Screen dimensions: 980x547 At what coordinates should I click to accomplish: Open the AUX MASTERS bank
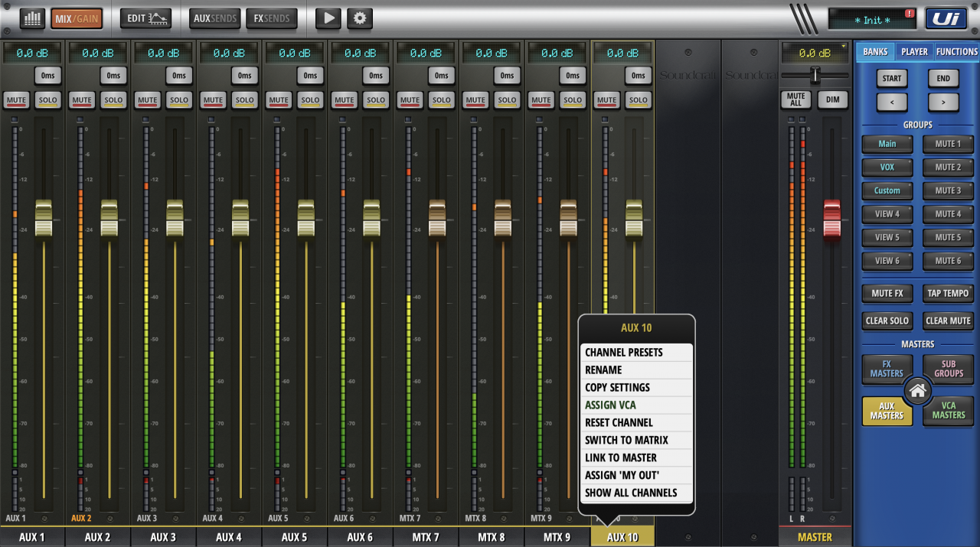[x=887, y=411]
